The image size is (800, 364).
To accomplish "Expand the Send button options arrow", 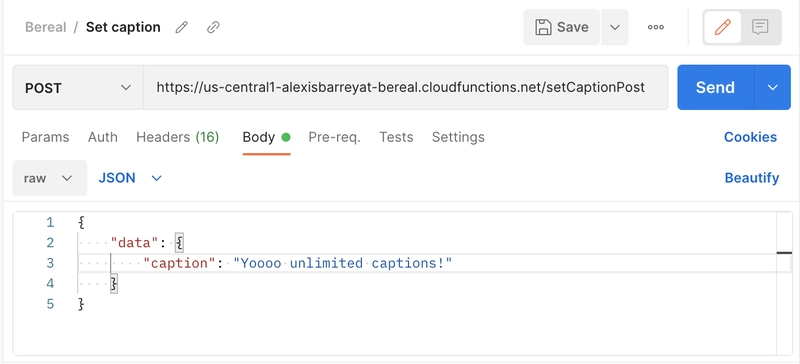I will [772, 87].
